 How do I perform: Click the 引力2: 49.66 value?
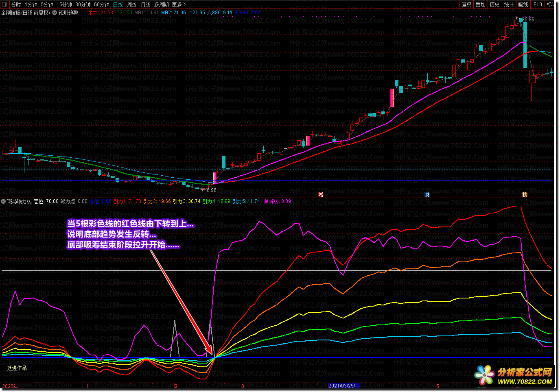(x=157, y=201)
